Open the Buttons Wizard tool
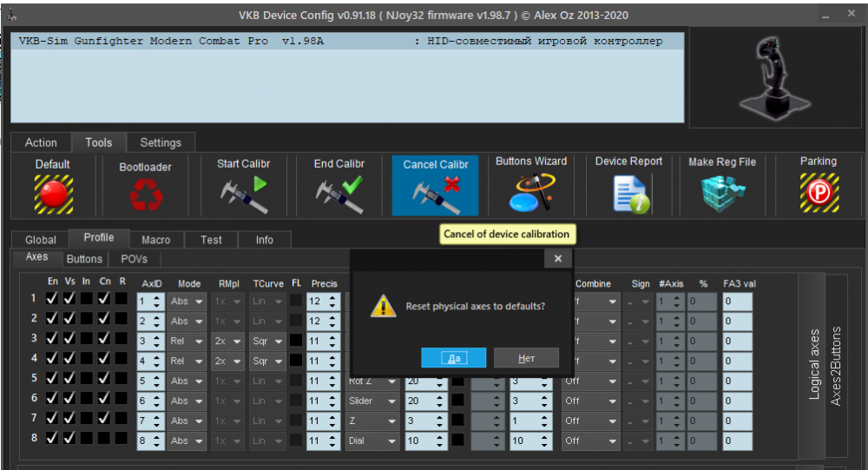The image size is (868, 470). tap(530, 193)
